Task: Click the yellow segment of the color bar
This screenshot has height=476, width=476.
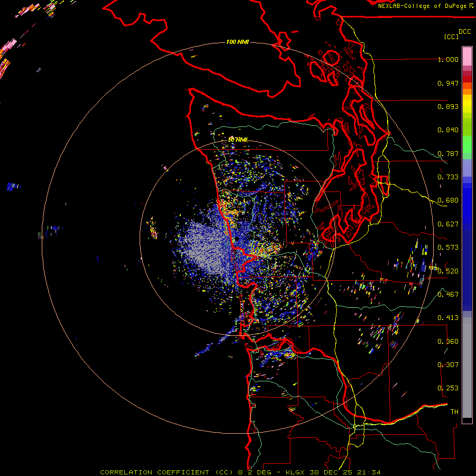Action: (467, 104)
